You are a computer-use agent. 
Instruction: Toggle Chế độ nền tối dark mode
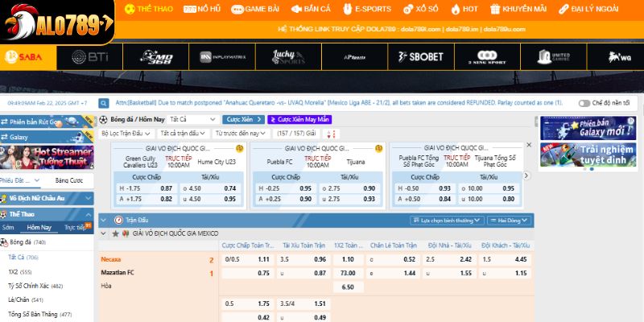(x=584, y=103)
